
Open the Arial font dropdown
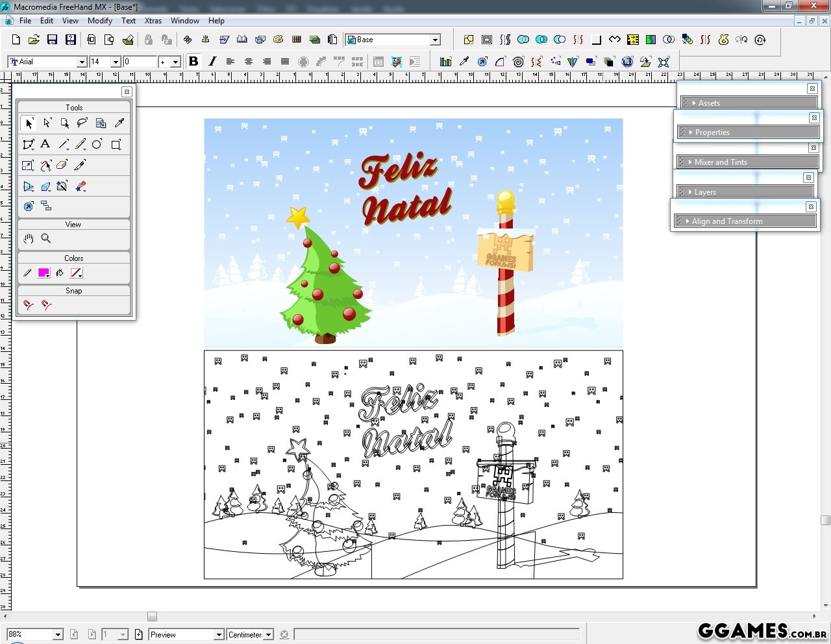82,62
